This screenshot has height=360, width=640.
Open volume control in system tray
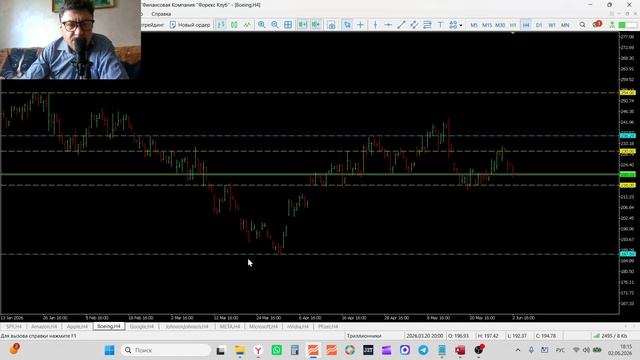(x=586, y=350)
